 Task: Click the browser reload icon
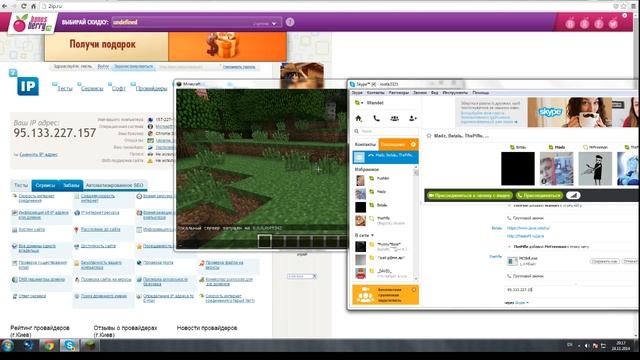(24, 6)
